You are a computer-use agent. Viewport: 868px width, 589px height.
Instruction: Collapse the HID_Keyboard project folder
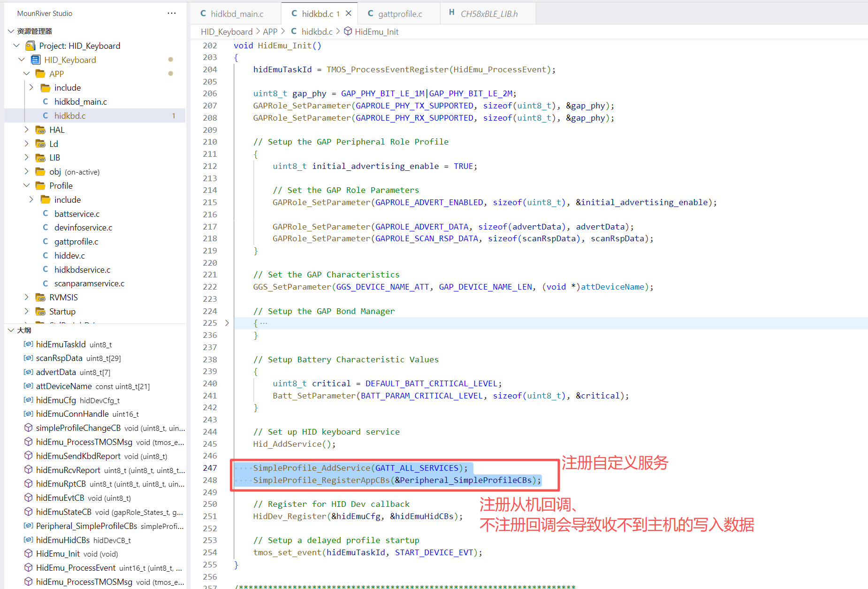pyautogui.click(x=22, y=60)
